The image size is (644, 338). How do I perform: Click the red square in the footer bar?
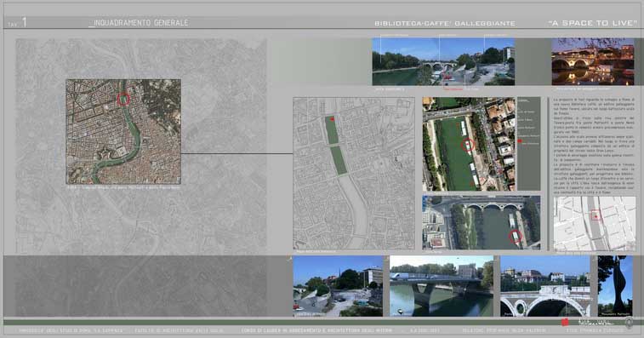point(565,323)
